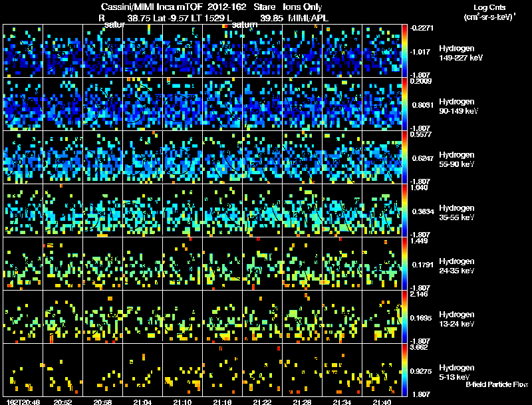Click the '21:34' time axis label

point(342,402)
